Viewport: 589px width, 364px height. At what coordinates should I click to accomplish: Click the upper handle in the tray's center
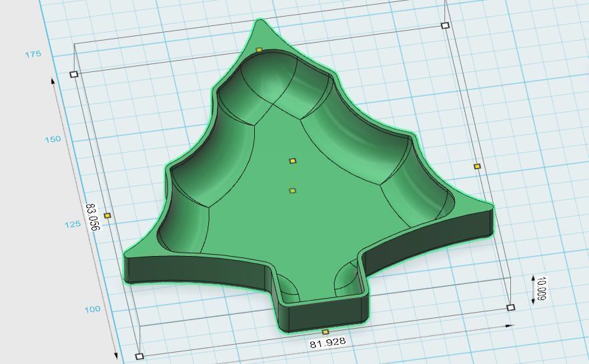tap(293, 161)
